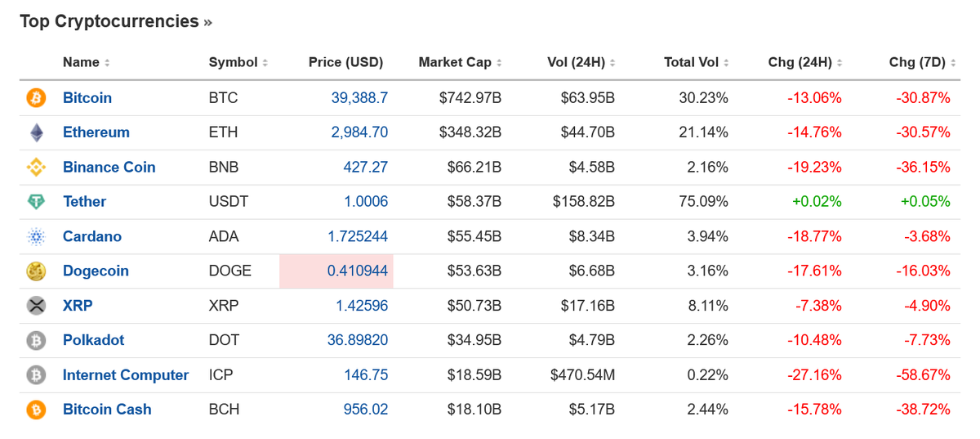Sort by Chg (24H) column arrows
The image size is (980, 439).
[x=839, y=63]
